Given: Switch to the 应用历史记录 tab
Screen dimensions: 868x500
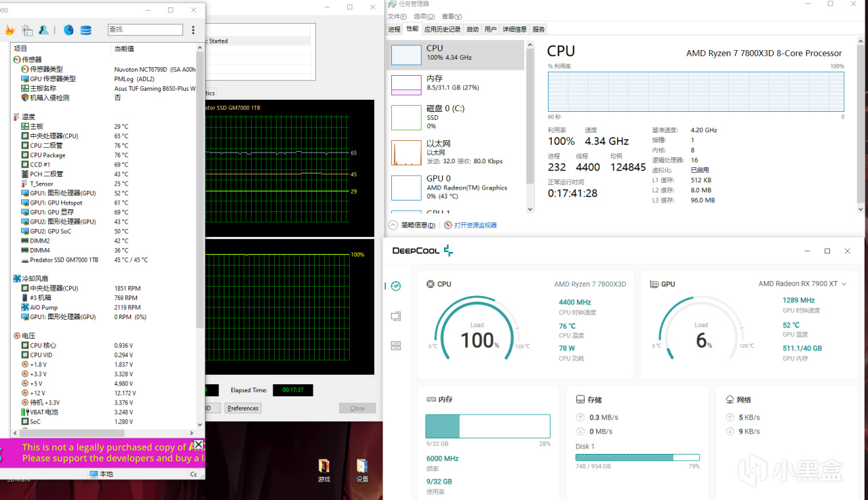Looking at the screenshot, I should [442, 29].
